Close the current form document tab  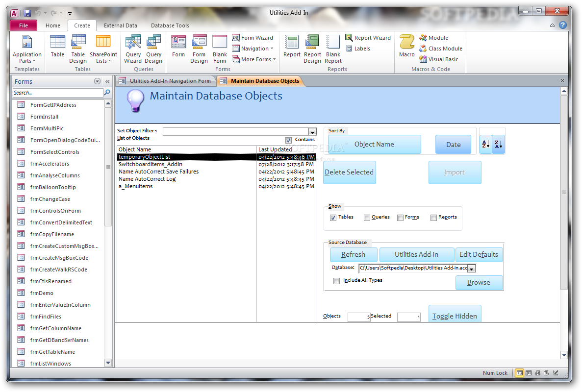pyautogui.click(x=562, y=80)
